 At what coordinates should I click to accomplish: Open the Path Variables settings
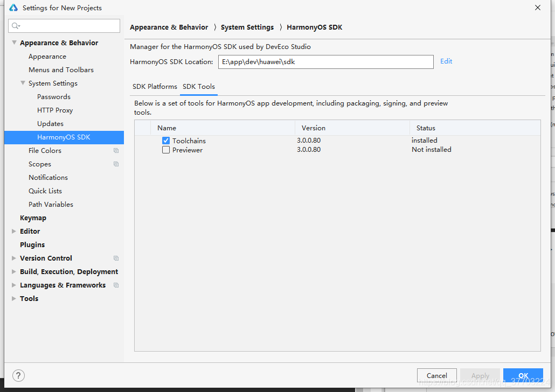pos(51,205)
